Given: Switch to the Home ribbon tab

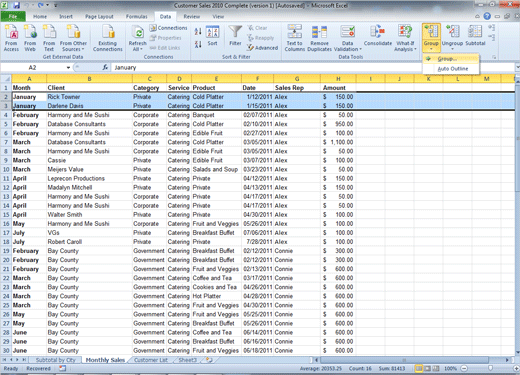Looking at the screenshot, I should (x=40, y=16).
